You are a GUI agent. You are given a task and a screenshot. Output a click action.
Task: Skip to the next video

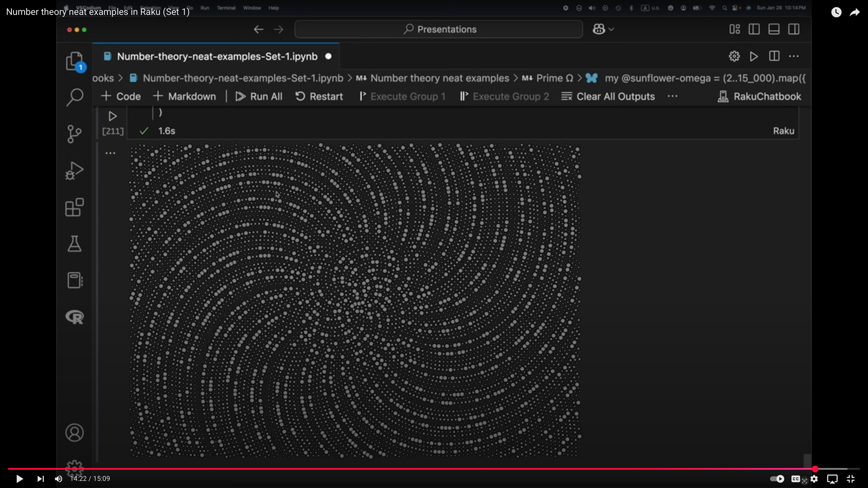(x=40, y=479)
